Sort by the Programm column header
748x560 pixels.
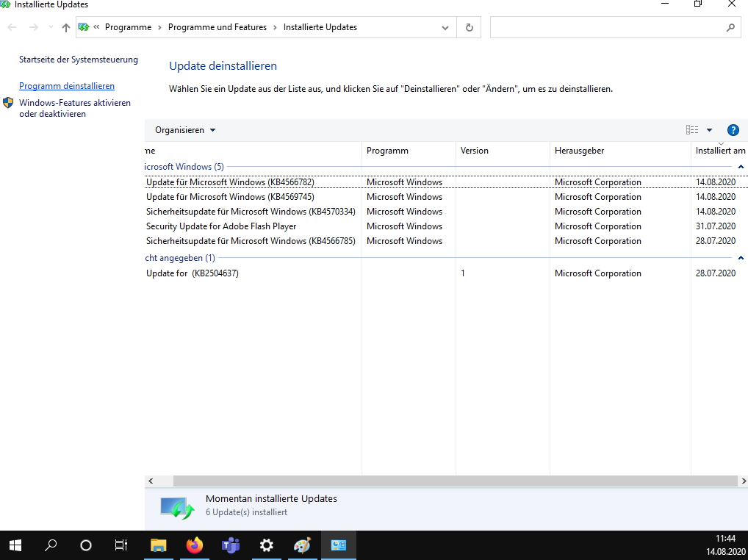tap(409, 151)
